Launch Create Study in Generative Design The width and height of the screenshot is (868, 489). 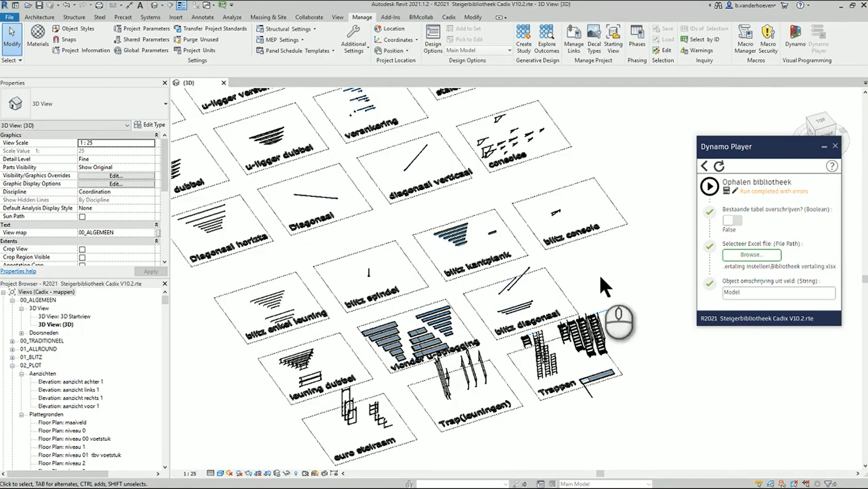pos(523,39)
